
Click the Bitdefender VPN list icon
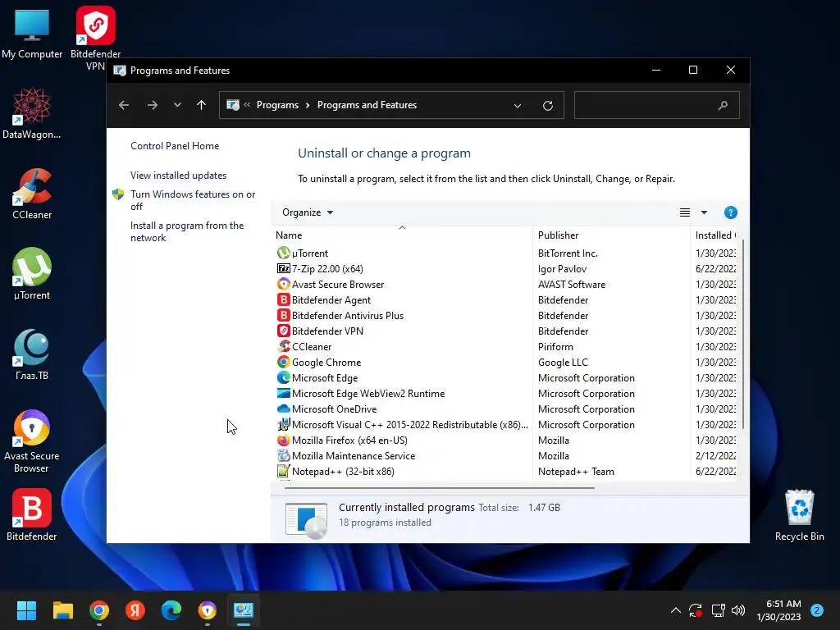[283, 331]
